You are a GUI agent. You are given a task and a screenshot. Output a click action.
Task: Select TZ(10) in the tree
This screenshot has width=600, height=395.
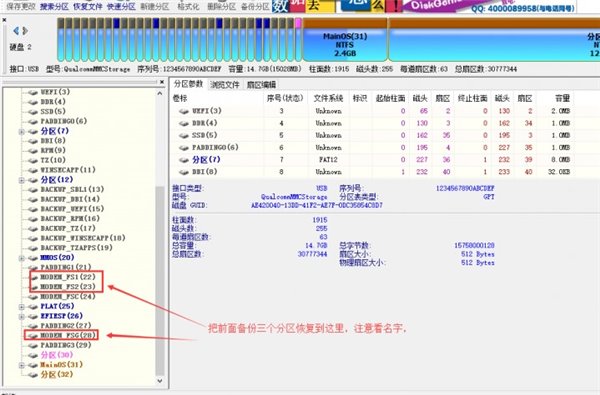[x=53, y=160]
